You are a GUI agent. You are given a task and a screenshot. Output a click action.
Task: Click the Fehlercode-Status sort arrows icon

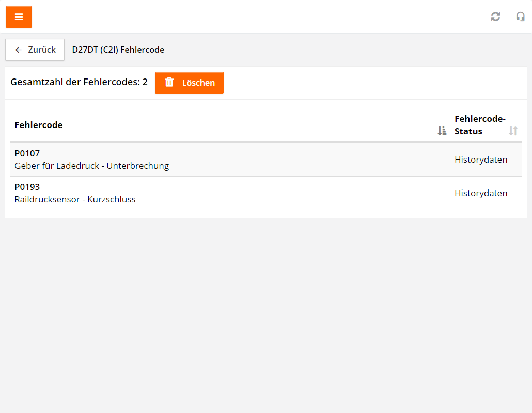point(513,131)
